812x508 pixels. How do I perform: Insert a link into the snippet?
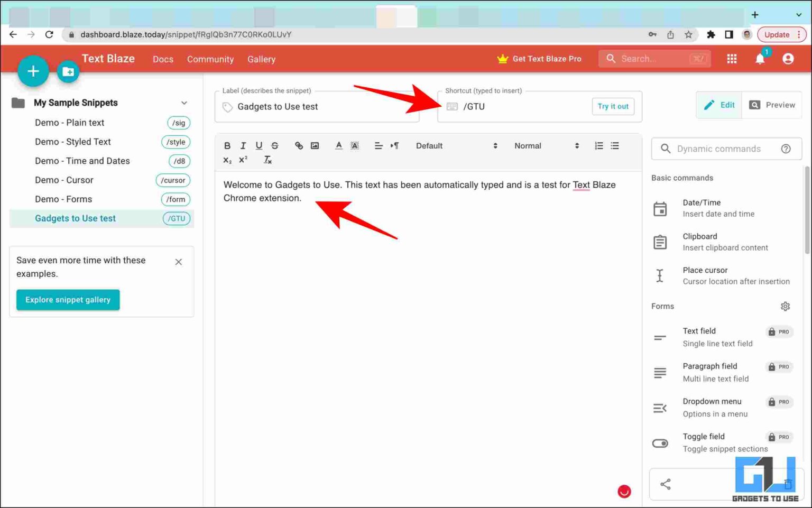point(299,145)
